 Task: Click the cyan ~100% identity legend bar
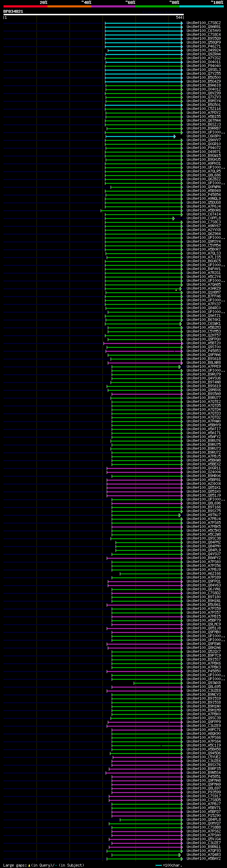(201, 6)
